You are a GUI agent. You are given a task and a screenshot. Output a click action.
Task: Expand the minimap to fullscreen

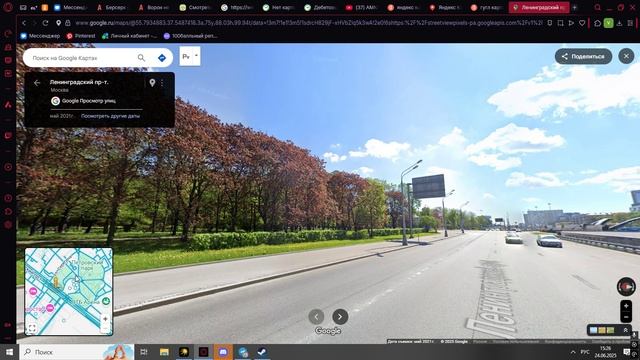[32, 328]
